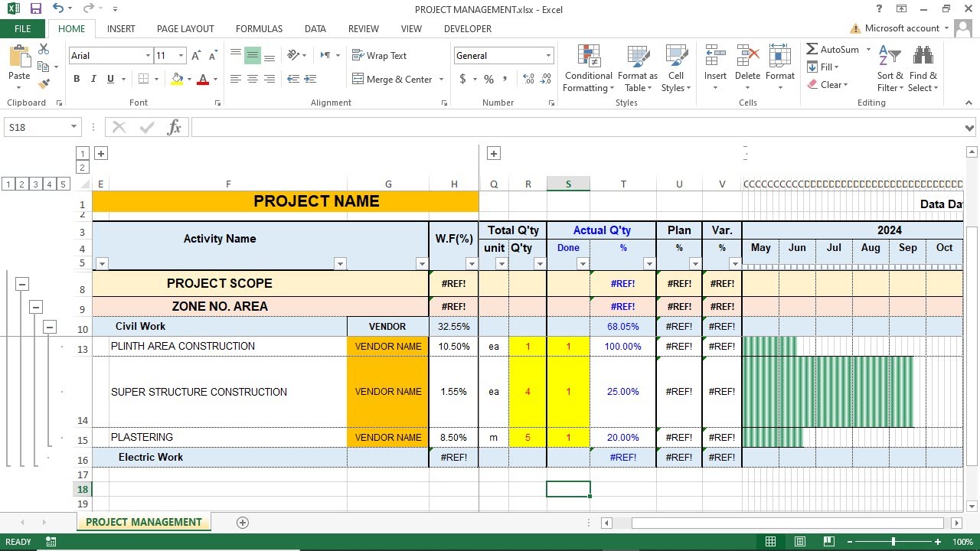
Task: Switch to the DATA tab
Action: tap(315, 29)
